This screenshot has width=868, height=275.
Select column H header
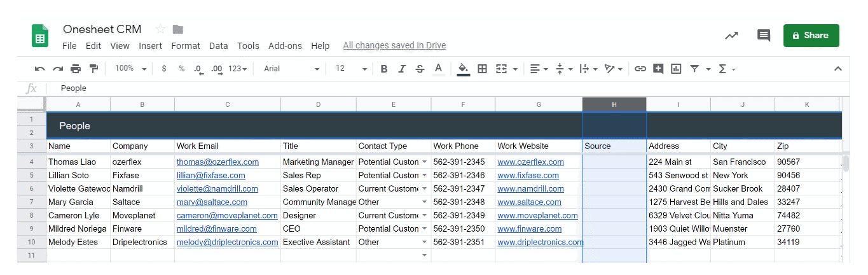pyautogui.click(x=614, y=104)
